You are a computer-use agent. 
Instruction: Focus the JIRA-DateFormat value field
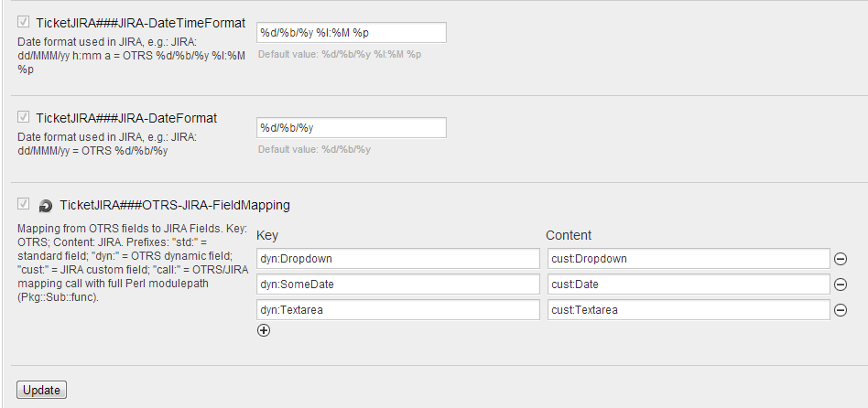351,127
